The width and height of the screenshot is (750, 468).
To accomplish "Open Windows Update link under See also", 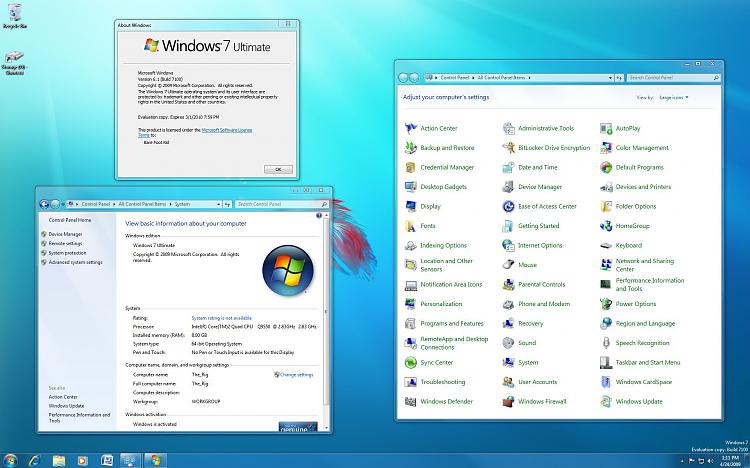I will pos(66,406).
